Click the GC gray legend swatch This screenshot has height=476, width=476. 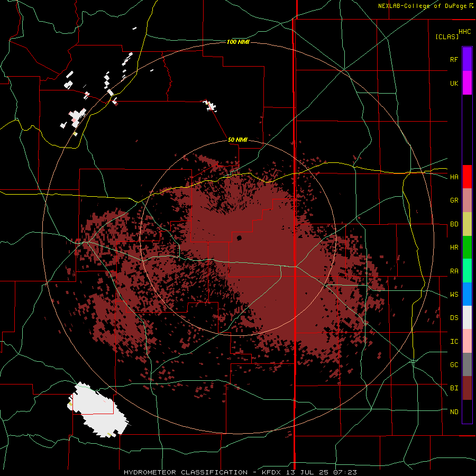pos(467,364)
